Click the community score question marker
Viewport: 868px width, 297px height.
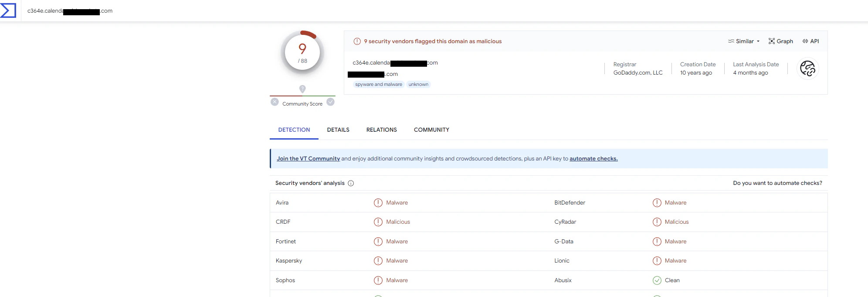[x=302, y=89]
